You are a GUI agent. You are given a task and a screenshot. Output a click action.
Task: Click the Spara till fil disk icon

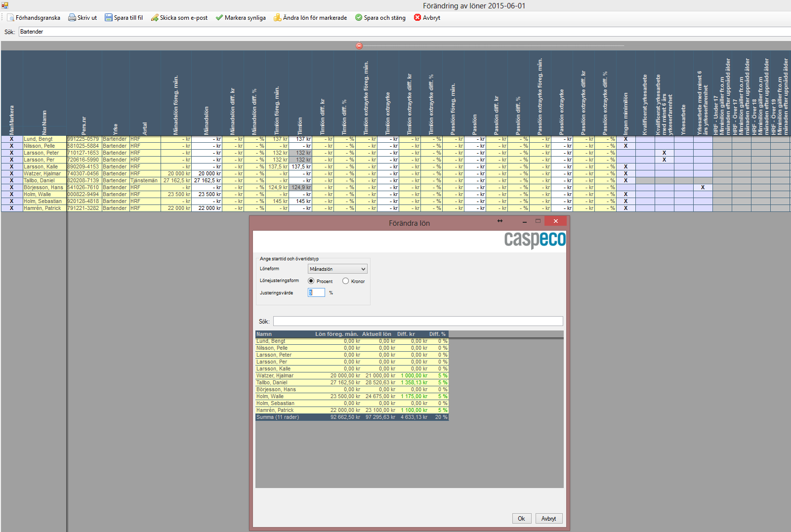(x=109, y=18)
